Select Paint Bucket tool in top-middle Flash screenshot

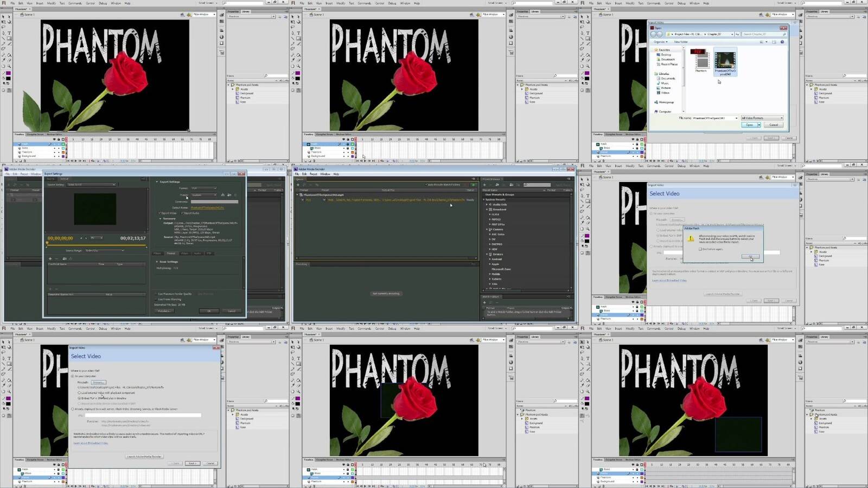[x=298, y=55]
